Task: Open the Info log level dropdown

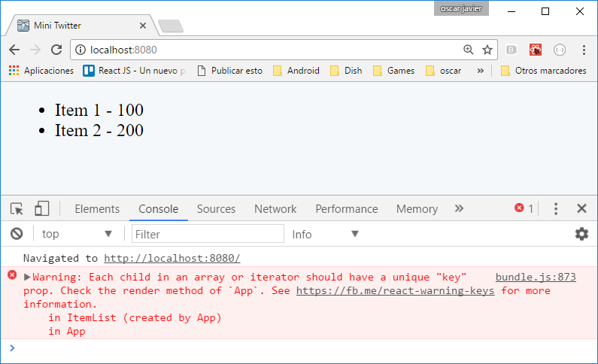Action: click(325, 234)
